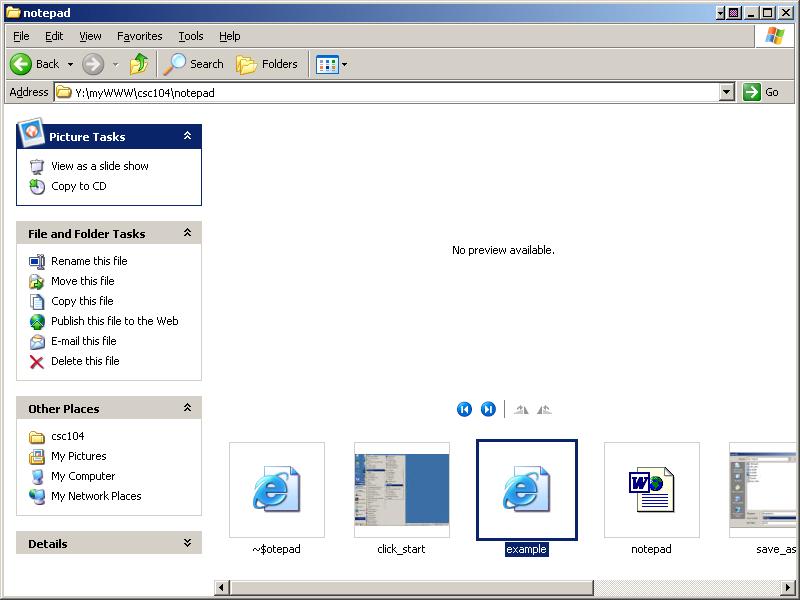Click E-mail this file

[84, 341]
